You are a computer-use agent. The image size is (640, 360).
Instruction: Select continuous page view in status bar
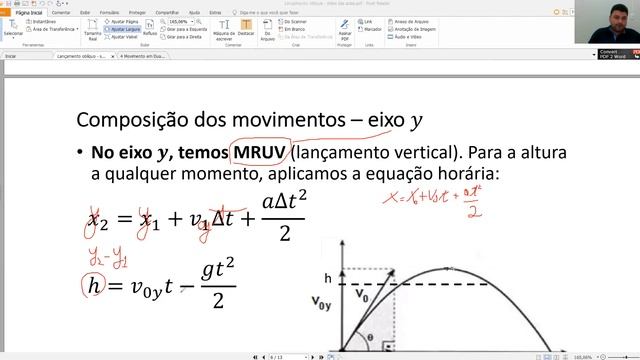(x=547, y=357)
